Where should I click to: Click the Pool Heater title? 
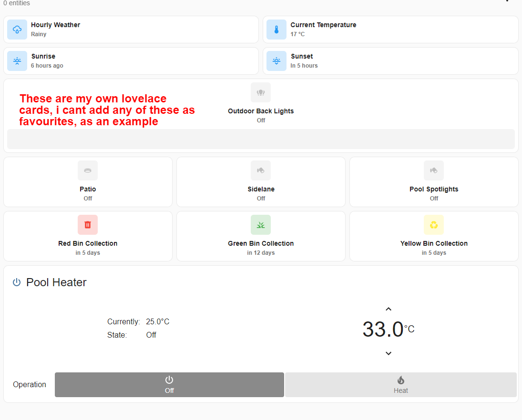pyautogui.click(x=56, y=282)
